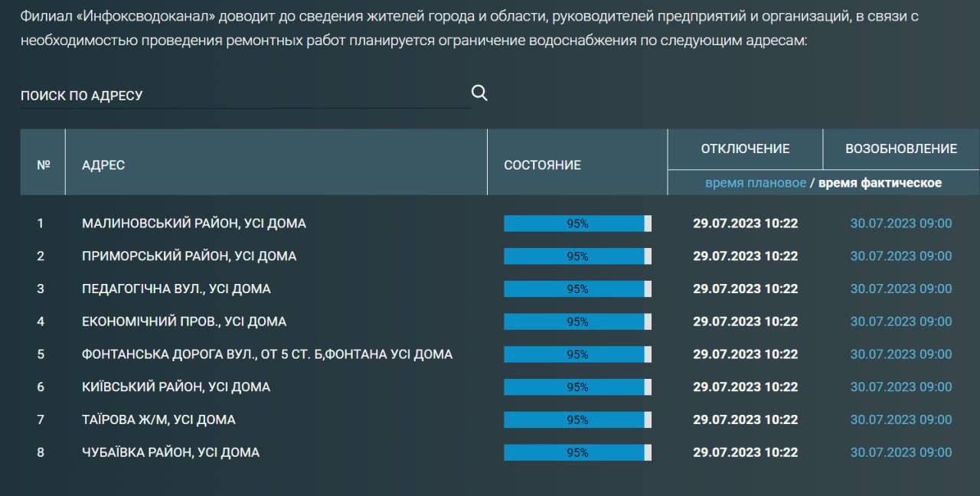Click shutdown time for Чубаївка район
The height and width of the screenshot is (496, 980).
pos(745,453)
